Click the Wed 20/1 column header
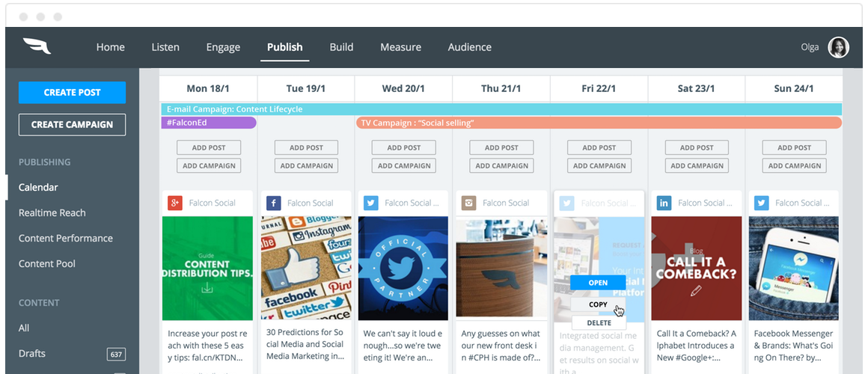The image size is (868, 374). coord(403,88)
